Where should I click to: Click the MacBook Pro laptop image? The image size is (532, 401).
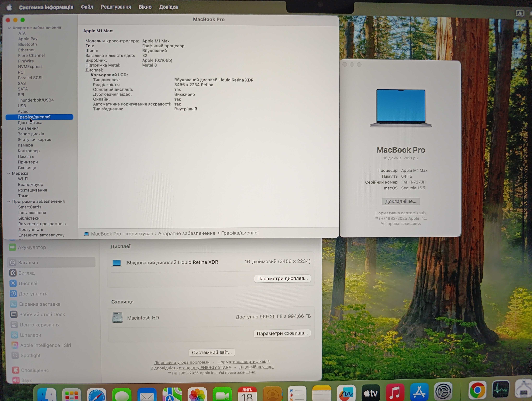click(401, 108)
